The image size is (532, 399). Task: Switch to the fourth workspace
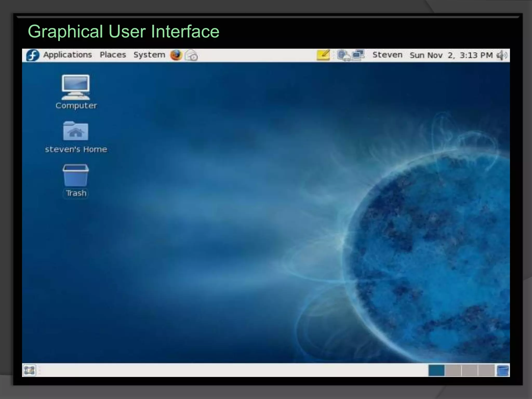tap(486, 370)
